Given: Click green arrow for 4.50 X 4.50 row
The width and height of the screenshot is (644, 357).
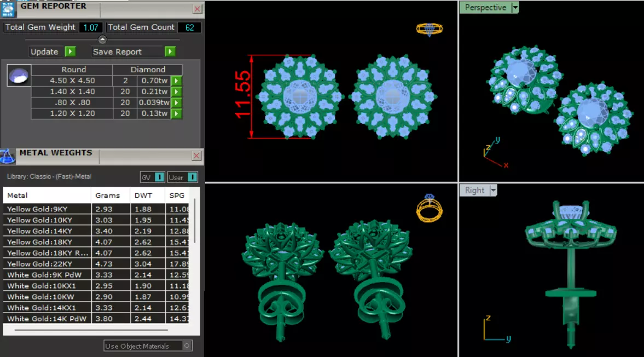Looking at the screenshot, I should click(176, 80).
